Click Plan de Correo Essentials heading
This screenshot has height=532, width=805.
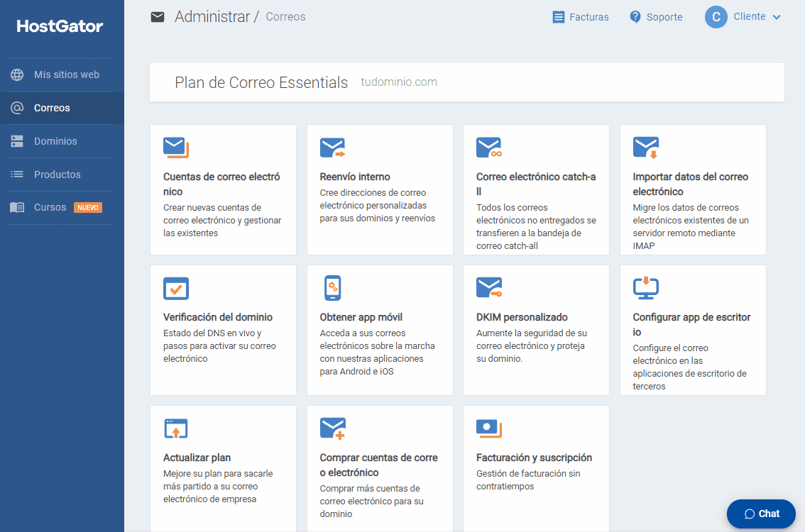click(261, 82)
